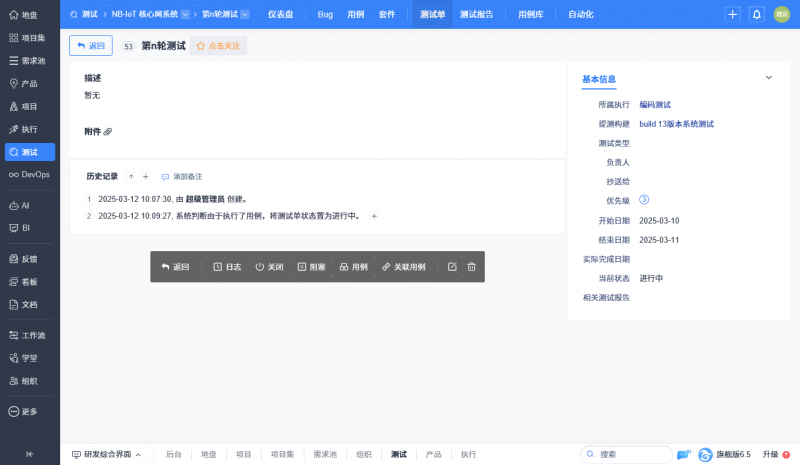Collapse the left sidebar
This screenshot has height=465, width=800.
click(x=30, y=454)
